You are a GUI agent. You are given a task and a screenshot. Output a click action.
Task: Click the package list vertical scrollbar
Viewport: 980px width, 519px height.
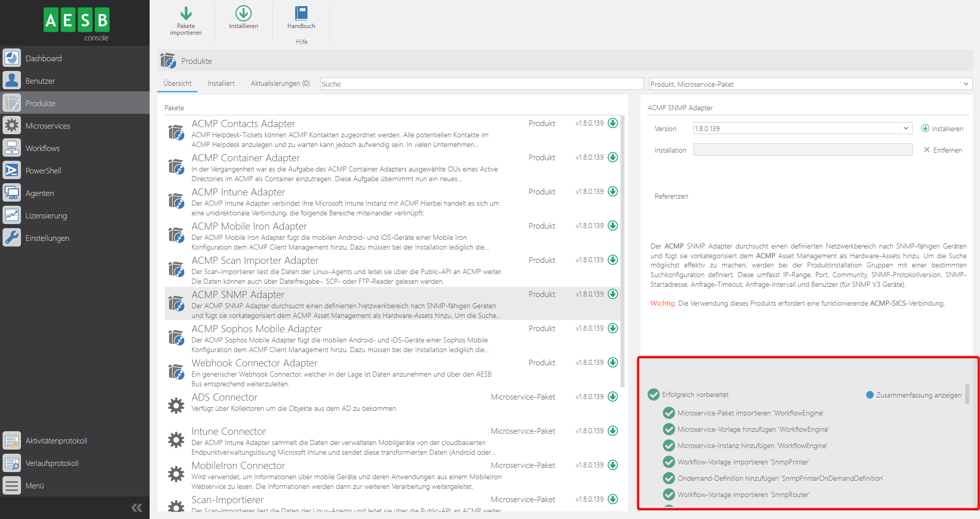point(623,252)
